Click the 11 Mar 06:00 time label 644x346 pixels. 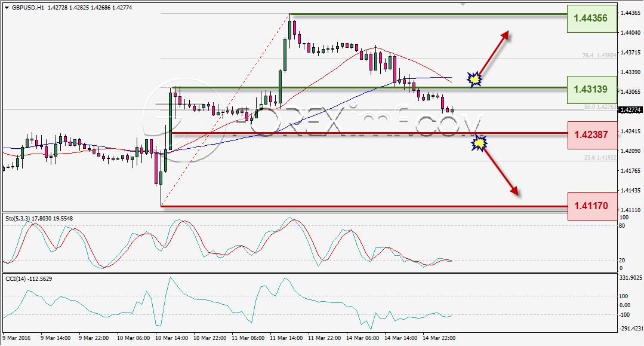tap(248, 338)
